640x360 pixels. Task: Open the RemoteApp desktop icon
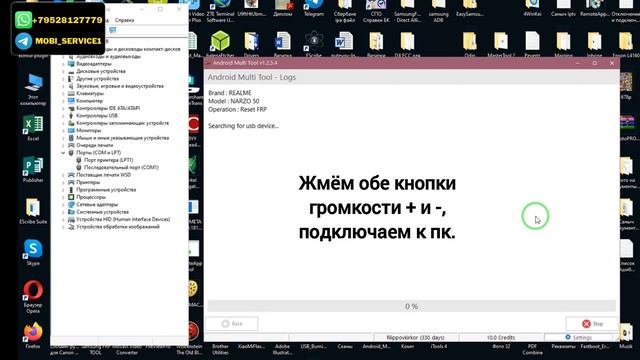click(594, 8)
